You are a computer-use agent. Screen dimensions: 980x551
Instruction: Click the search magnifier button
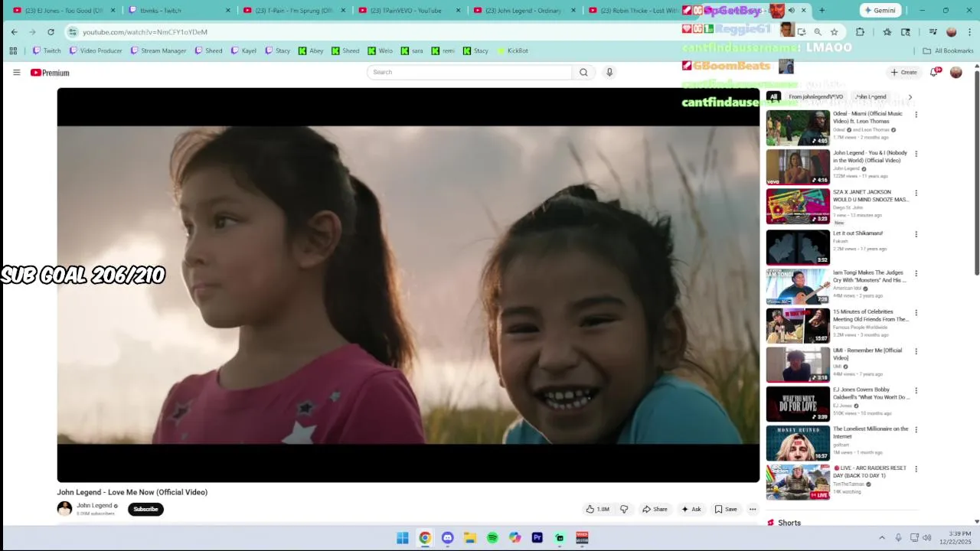coord(583,72)
